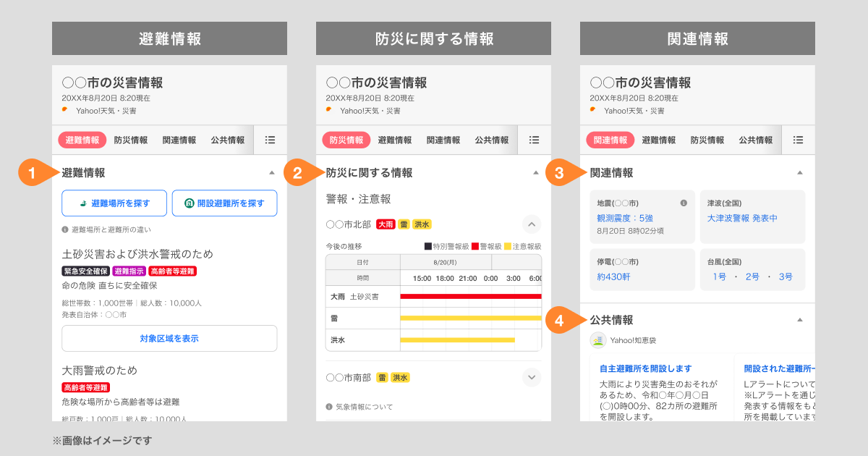Screen dimensions: 868x456
Task: Click the info icon on the 地震(○○市) card
Action: pyautogui.click(x=684, y=204)
